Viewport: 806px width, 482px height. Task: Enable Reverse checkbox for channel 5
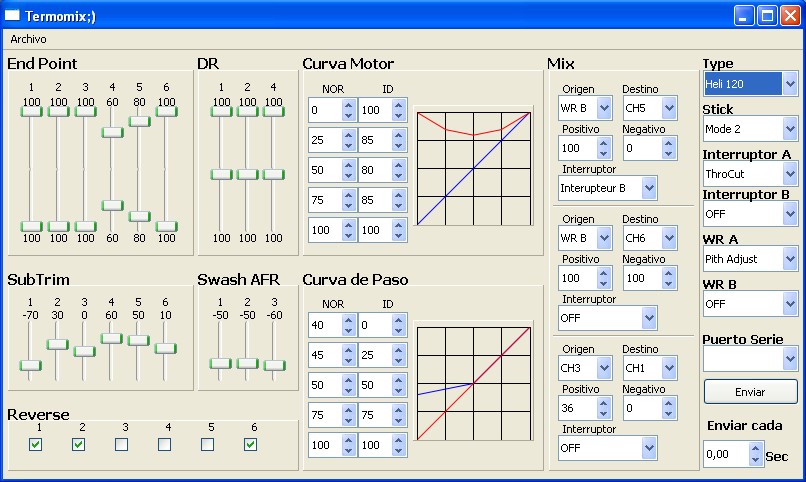click(x=207, y=445)
